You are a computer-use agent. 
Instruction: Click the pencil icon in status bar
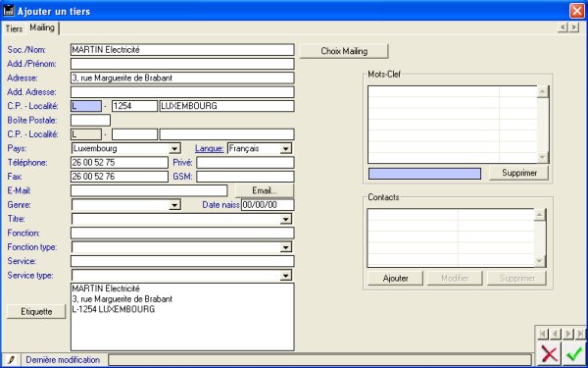(11, 360)
